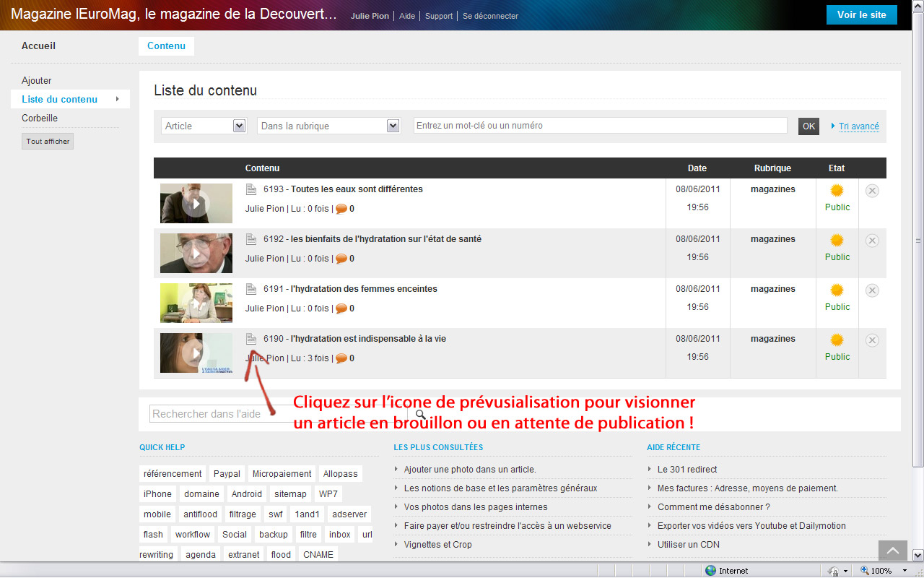Click the browser zoom level 100% control
The width and height of the screenshot is (924, 578).
(876, 571)
